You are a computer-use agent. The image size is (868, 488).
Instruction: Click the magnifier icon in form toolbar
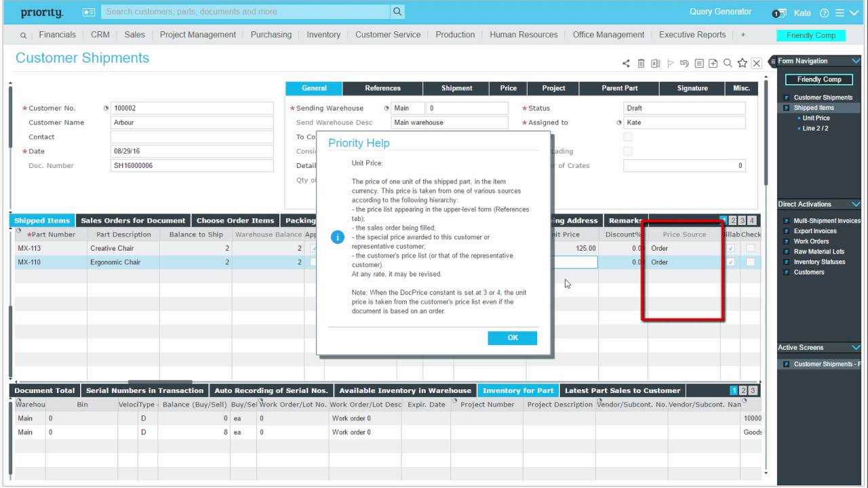(728, 63)
